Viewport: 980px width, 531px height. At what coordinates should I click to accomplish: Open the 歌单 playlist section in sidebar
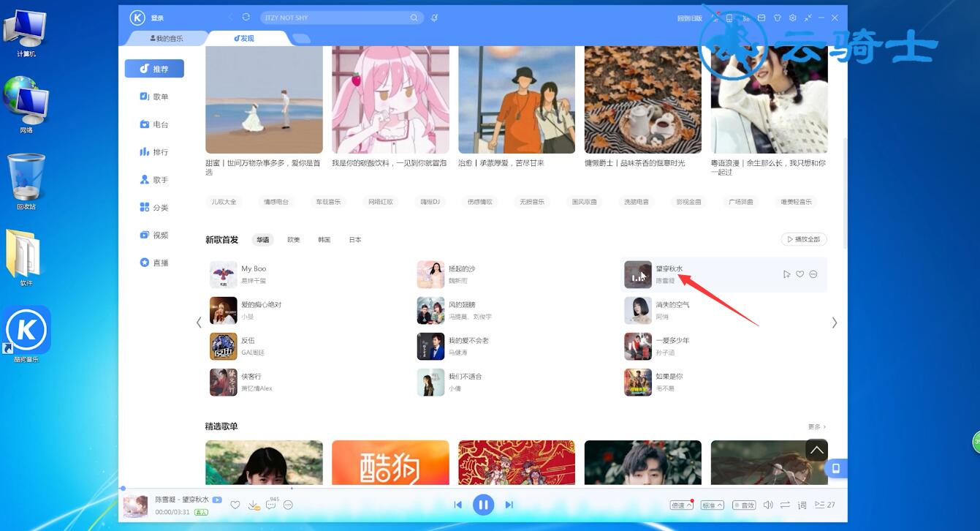(x=154, y=97)
